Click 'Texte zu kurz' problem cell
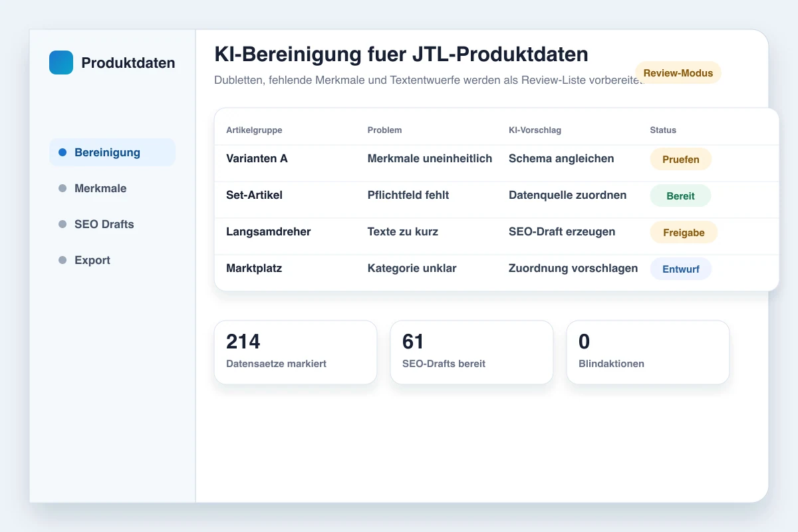Screen dimensions: 798x532 coord(403,231)
